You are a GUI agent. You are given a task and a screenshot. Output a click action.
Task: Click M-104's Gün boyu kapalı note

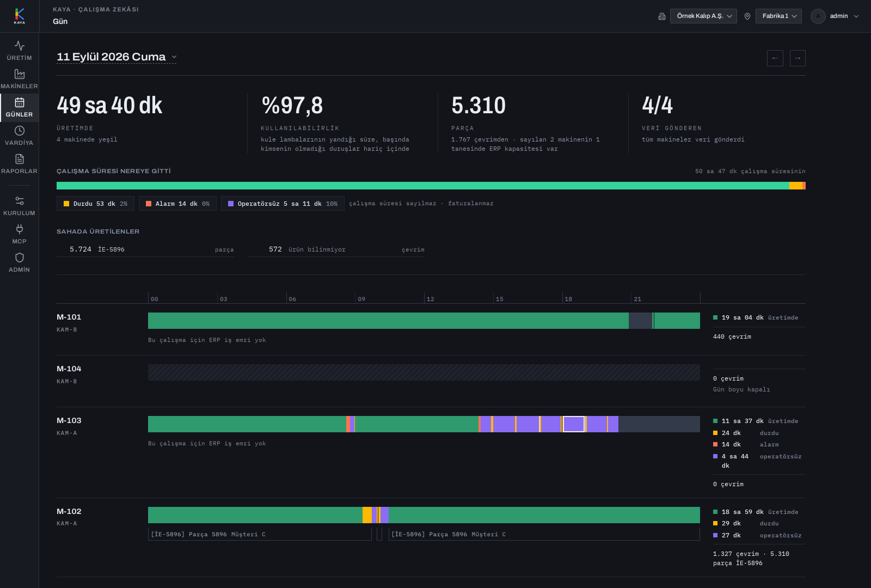[741, 389]
